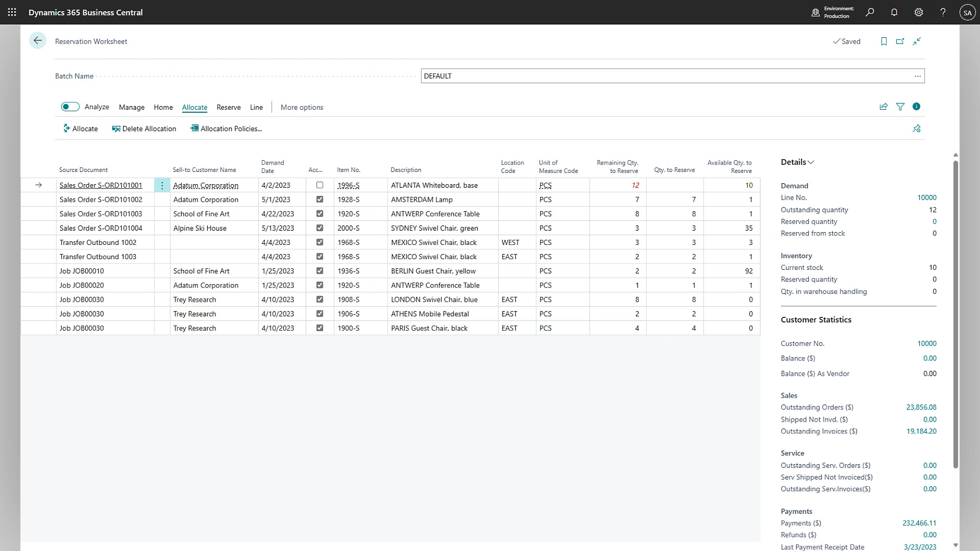Collapse the Details section chevron
980x551 pixels.
[811, 162]
